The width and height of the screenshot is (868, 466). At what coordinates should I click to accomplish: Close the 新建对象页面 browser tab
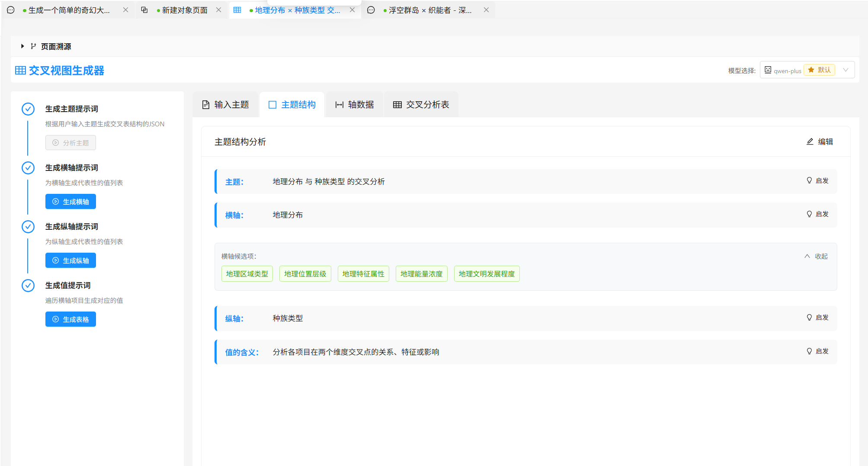pyautogui.click(x=219, y=10)
